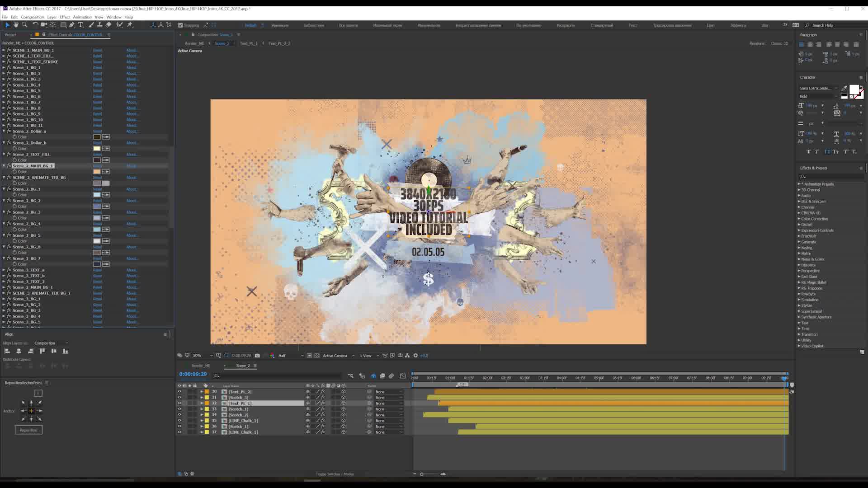Open Text_PL_1 in composition breadcrumb
The image size is (868, 488).
(248, 43)
